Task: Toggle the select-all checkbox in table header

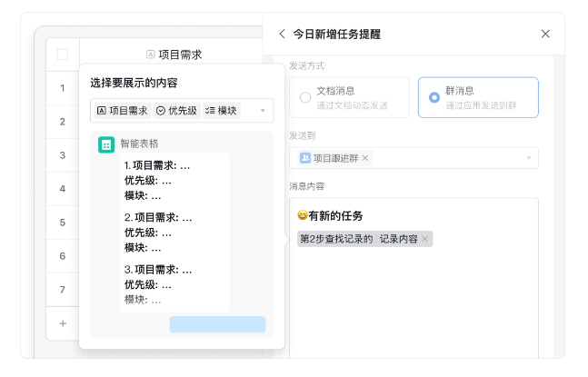Action: (63, 55)
